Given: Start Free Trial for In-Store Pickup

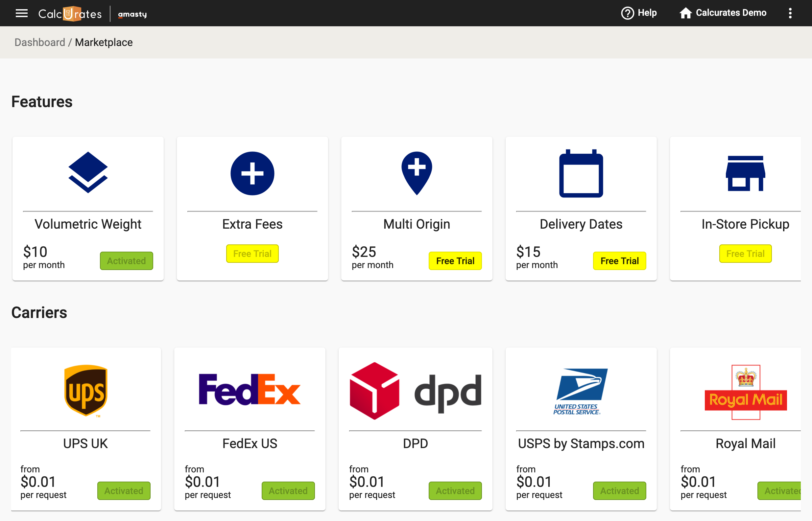Looking at the screenshot, I should click(x=745, y=254).
